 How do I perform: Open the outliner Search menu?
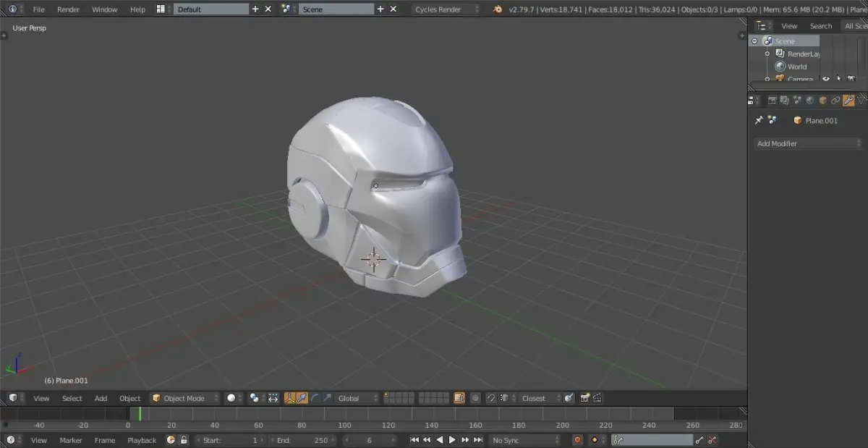click(x=821, y=26)
